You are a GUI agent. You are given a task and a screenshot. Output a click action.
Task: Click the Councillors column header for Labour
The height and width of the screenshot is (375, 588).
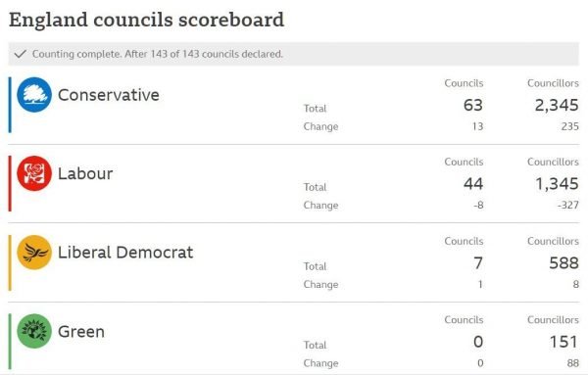click(x=553, y=162)
